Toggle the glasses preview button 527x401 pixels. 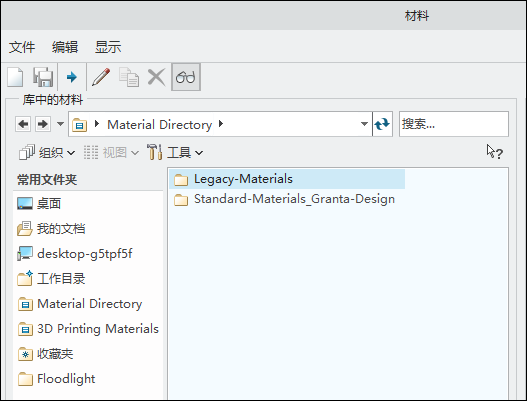(186, 77)
